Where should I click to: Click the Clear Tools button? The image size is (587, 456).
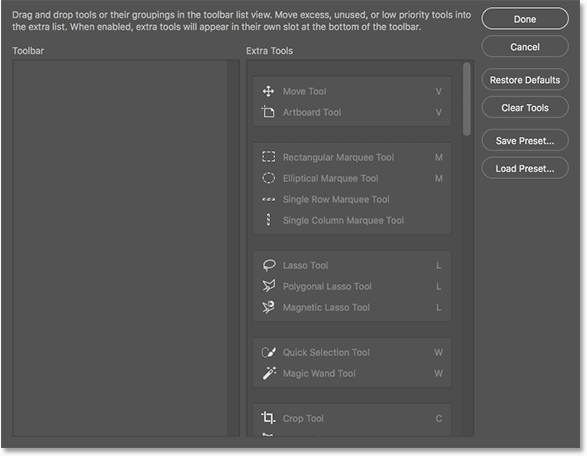point(525,107)
